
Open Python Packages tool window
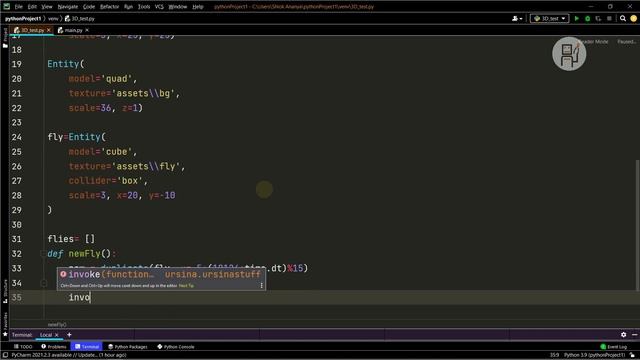(x=127, y=347)
